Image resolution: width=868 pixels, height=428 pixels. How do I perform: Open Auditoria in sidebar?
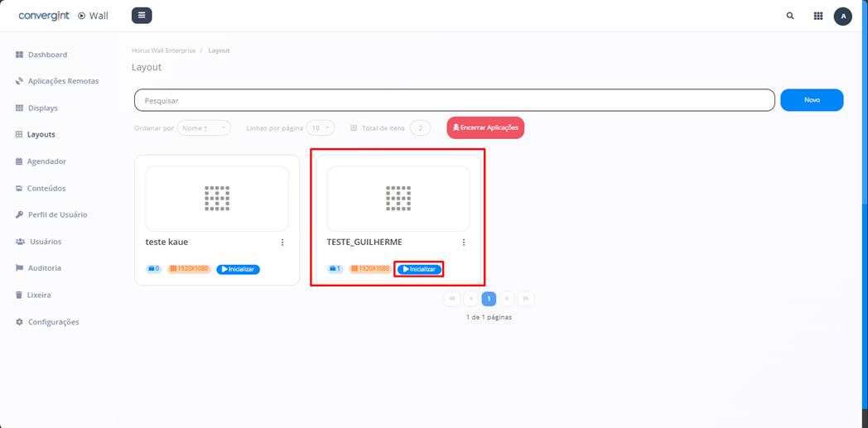pos(38,268)
